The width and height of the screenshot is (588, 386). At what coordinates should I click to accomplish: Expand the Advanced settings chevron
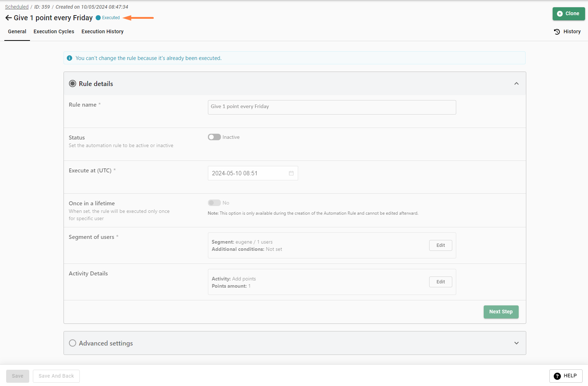pos(516,343)
